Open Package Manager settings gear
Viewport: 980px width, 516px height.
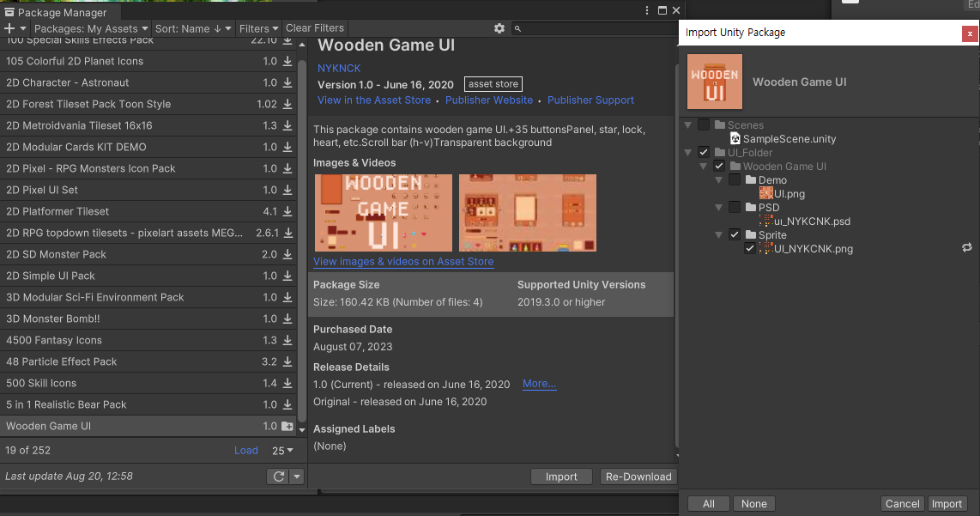(x=499, y=28)
